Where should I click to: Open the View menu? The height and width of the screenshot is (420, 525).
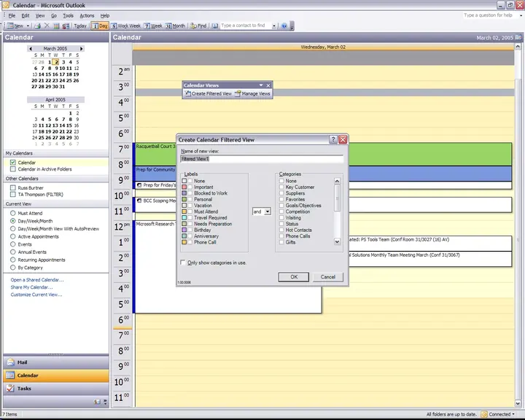(x=40, y=16)
